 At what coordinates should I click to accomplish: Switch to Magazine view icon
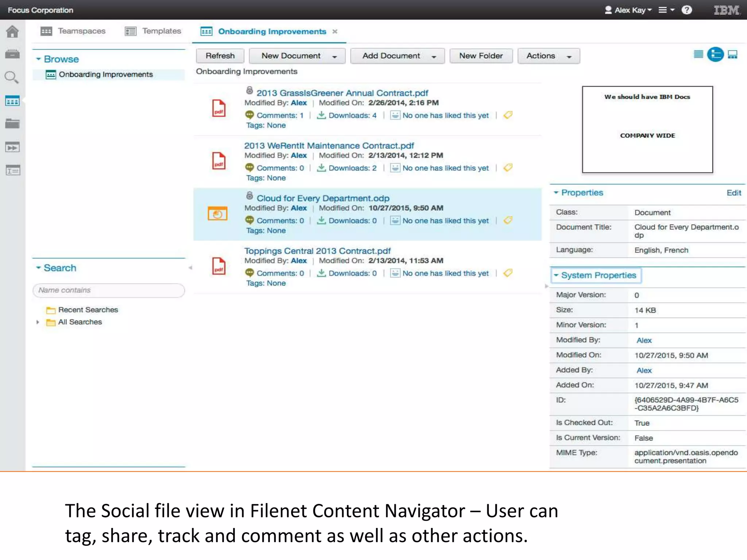pos(715,55)
